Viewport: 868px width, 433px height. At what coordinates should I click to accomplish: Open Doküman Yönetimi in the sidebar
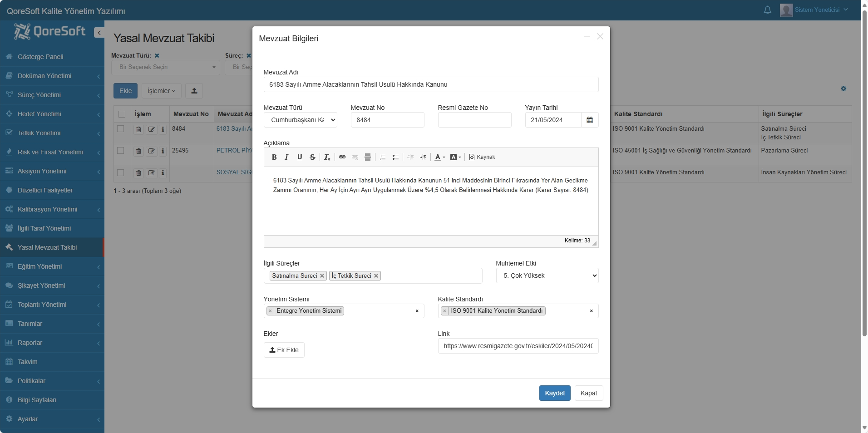[x=44, y=76]
